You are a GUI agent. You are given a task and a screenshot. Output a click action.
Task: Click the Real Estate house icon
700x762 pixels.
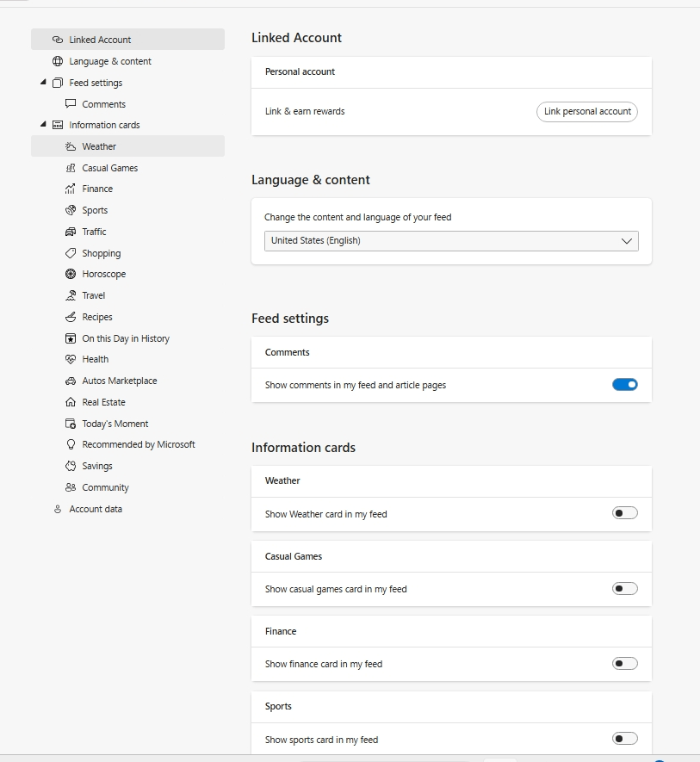(x=71, y=402)
